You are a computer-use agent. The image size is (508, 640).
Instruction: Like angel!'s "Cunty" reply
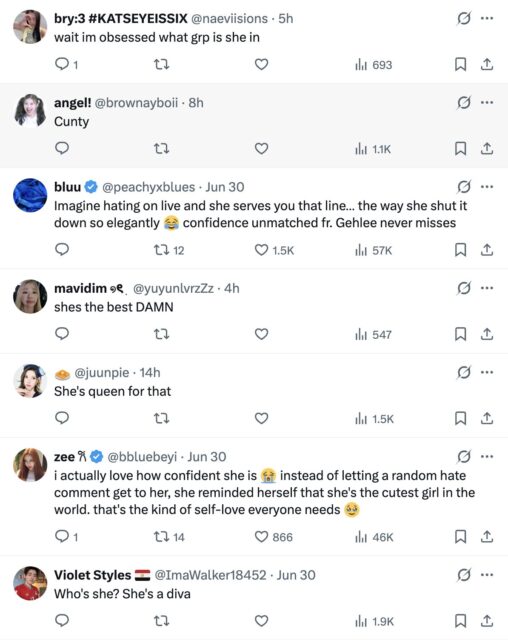(261, 149)
